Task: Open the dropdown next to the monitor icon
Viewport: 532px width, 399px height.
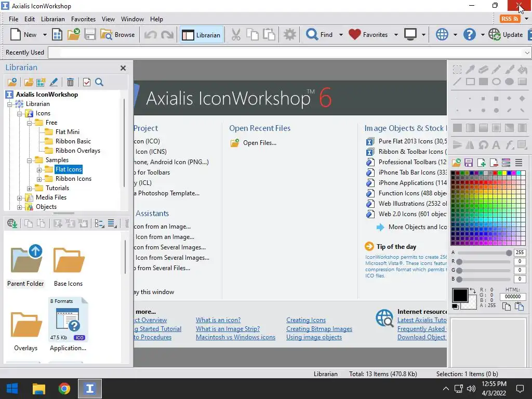Action: 423,35
